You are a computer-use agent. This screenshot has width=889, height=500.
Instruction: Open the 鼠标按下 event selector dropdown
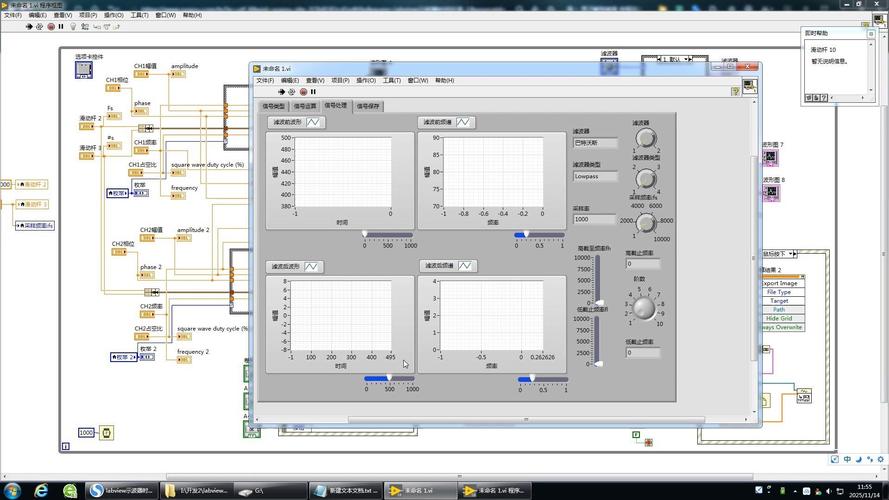792,253
